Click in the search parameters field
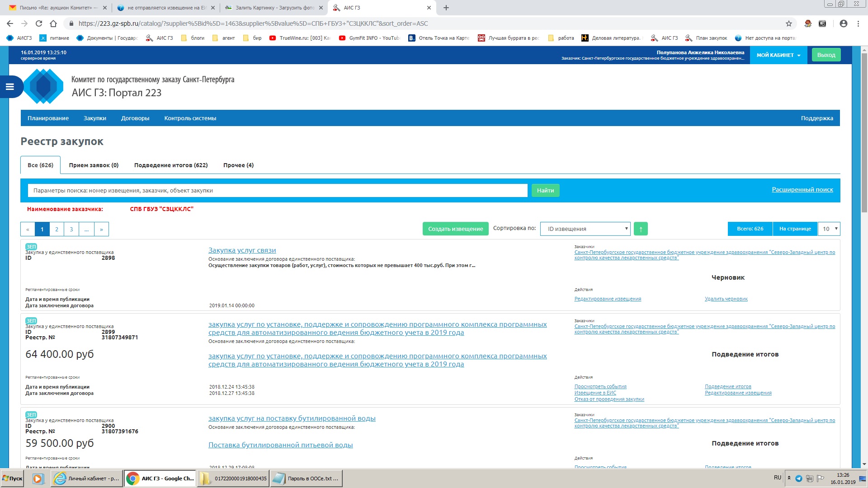The image size is (868, 488). (278, 191)
